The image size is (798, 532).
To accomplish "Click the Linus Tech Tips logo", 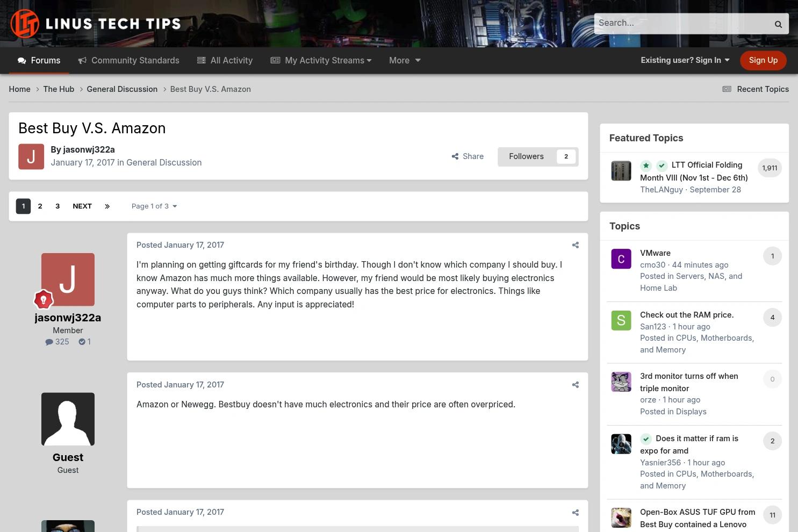I will [x=96, y=24].
